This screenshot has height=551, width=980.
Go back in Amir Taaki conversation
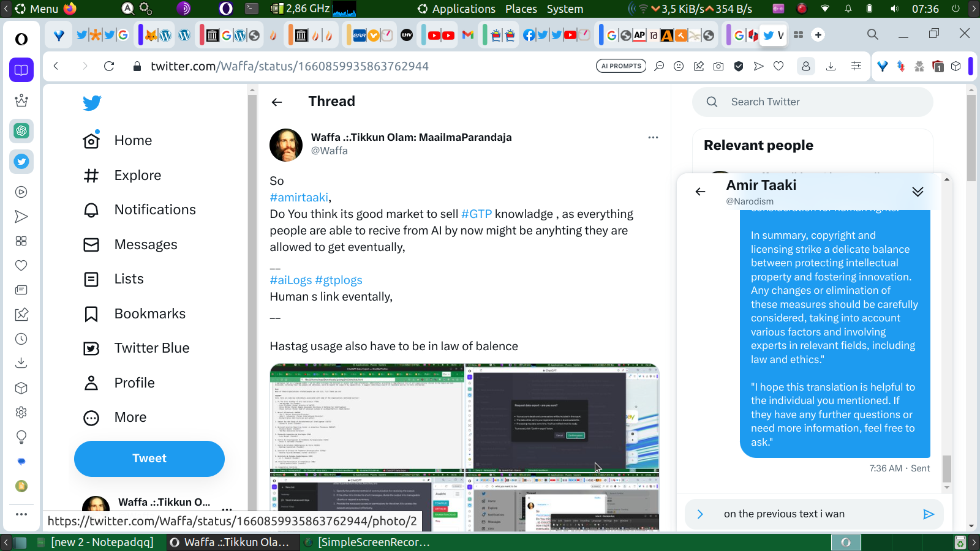(x=701, y=192)
